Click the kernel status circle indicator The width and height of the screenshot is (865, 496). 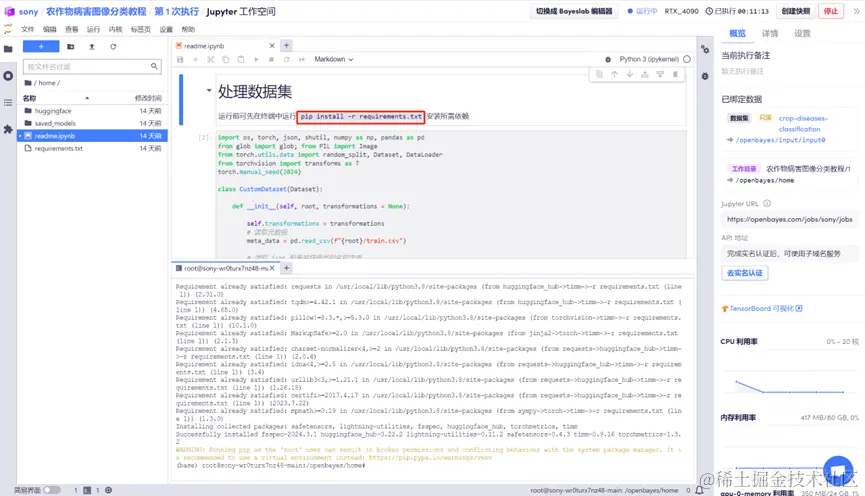point(687,59)
